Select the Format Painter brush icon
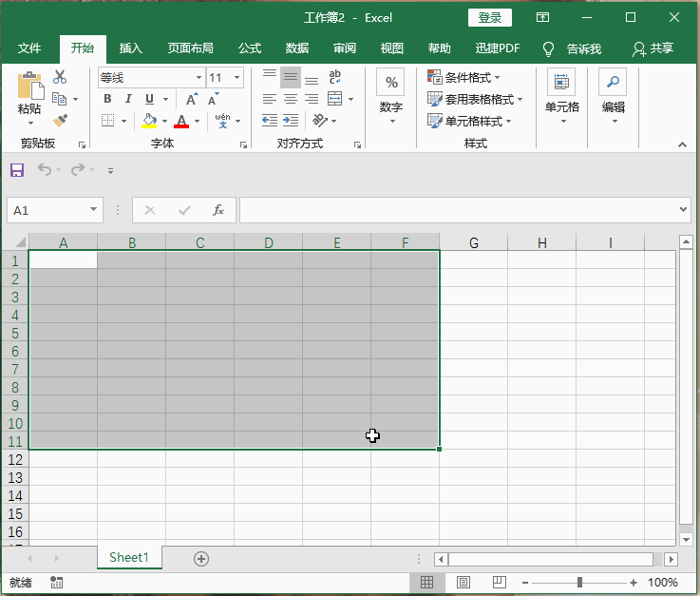Image resolution: width=700 pixels, height=596 pixels. click(60, 121)
